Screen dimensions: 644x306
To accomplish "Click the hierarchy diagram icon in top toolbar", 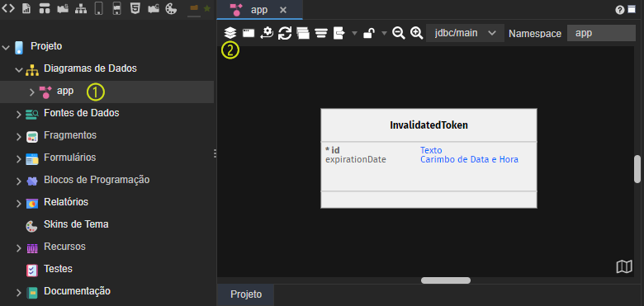I will [x=81, y=8].
